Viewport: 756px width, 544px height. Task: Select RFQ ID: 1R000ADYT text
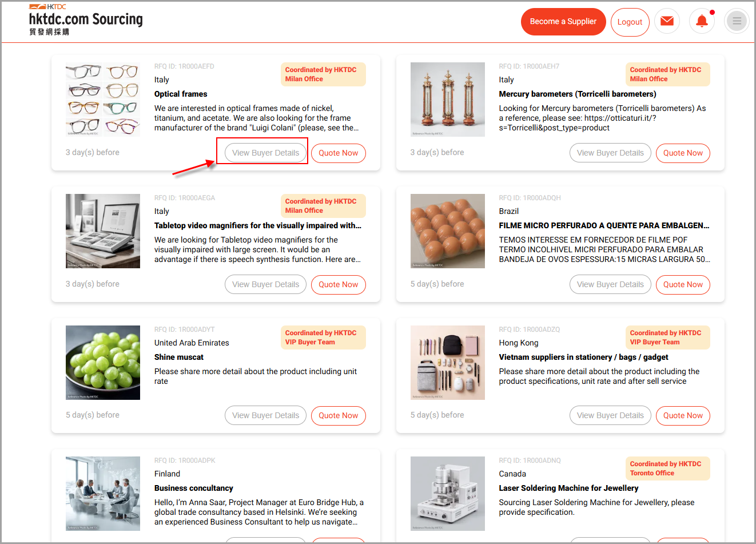pos(185,329)
